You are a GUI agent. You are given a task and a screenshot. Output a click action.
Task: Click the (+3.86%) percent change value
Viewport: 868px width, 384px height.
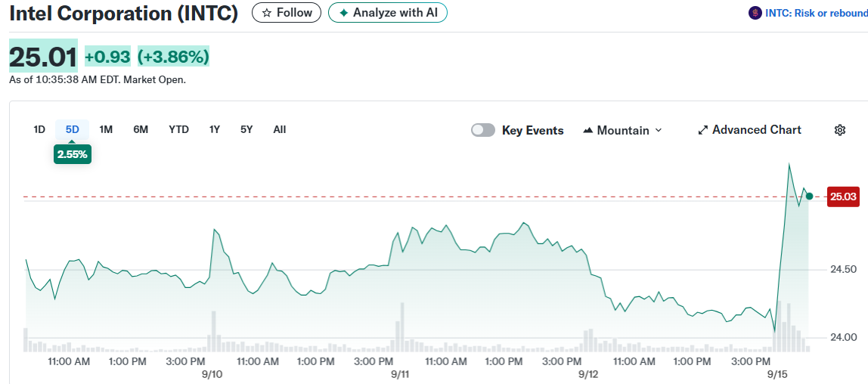pos(173,57)
